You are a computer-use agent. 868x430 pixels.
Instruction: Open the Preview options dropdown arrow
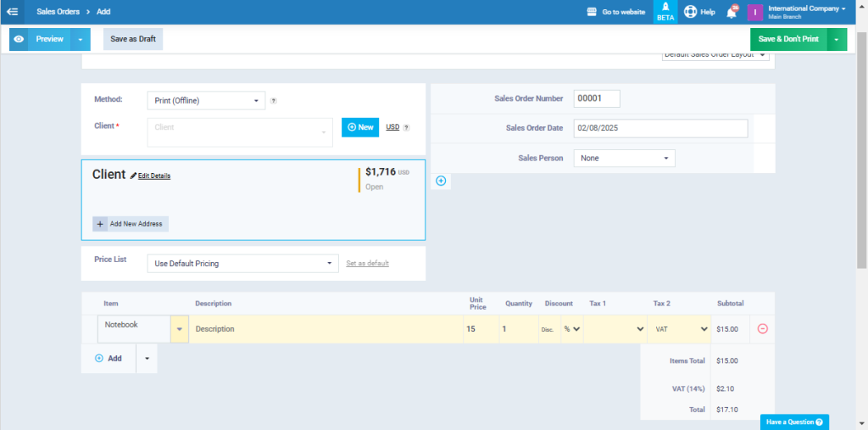[81, 39]
